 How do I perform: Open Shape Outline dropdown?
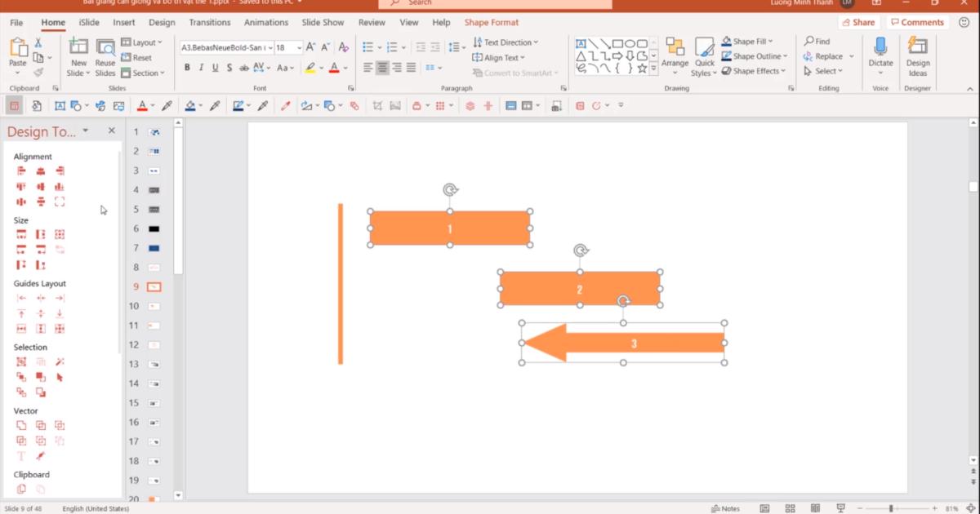755,56
